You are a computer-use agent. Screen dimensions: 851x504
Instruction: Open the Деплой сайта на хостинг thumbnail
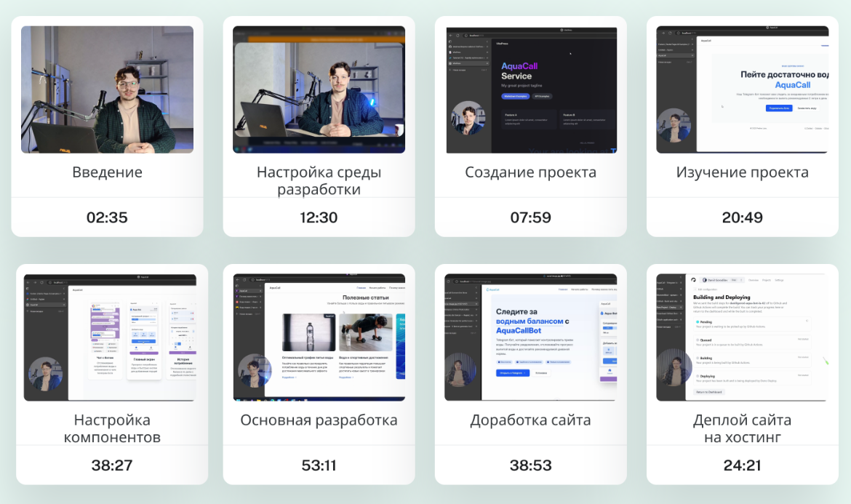742,337
